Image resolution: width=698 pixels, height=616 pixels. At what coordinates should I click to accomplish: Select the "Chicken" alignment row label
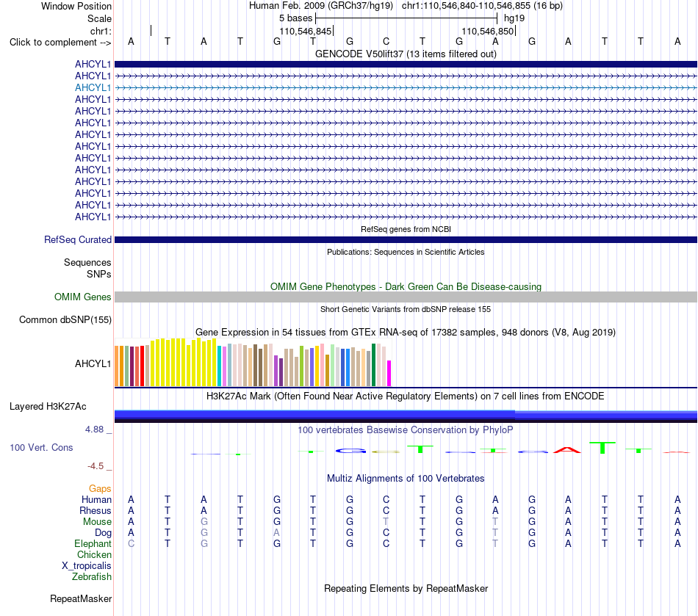[x=94, y=554]
